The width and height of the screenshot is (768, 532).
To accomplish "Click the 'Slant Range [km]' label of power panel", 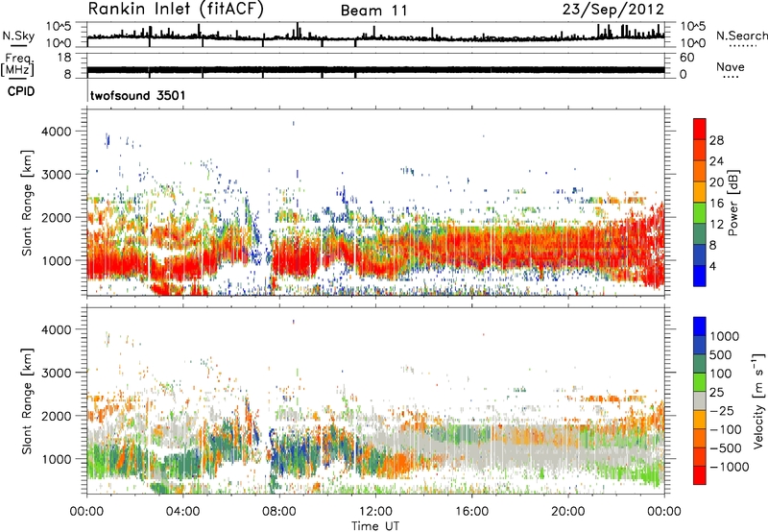I will 27,203.
